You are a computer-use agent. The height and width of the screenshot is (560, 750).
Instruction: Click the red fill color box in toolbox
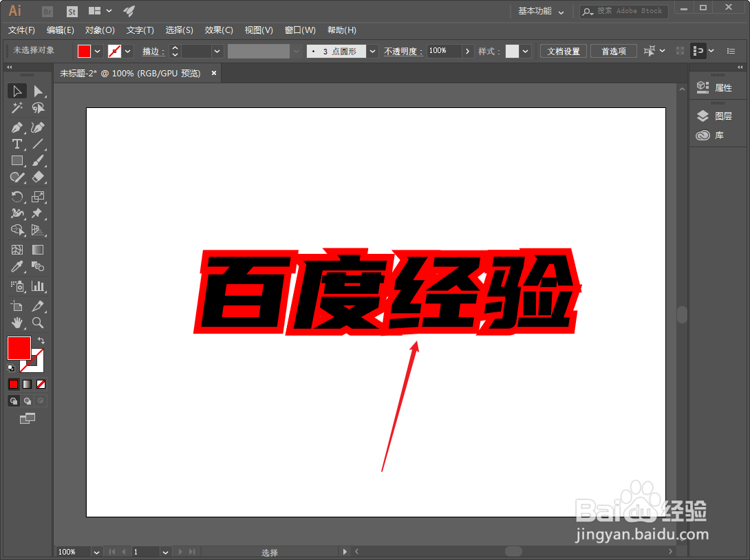click(19, 347)
